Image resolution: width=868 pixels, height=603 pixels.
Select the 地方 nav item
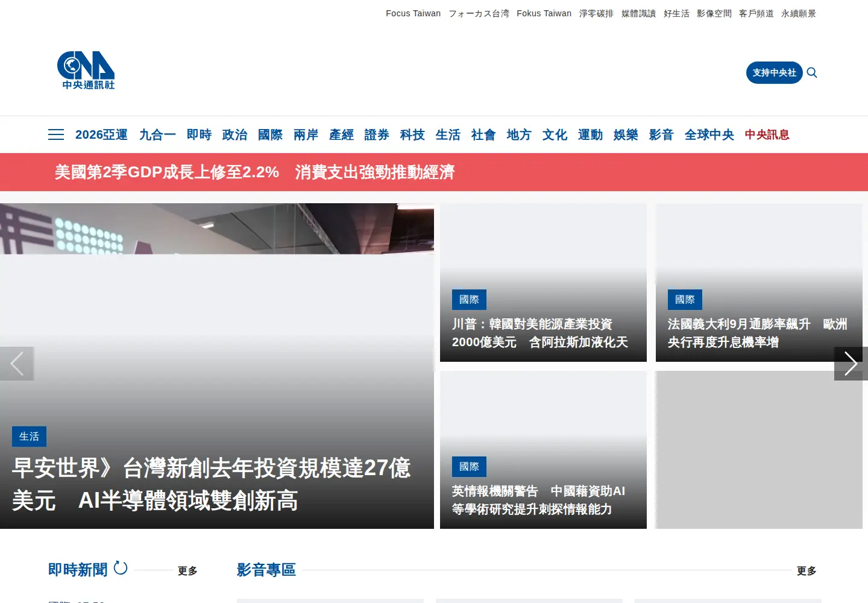(x=519, y=134)
